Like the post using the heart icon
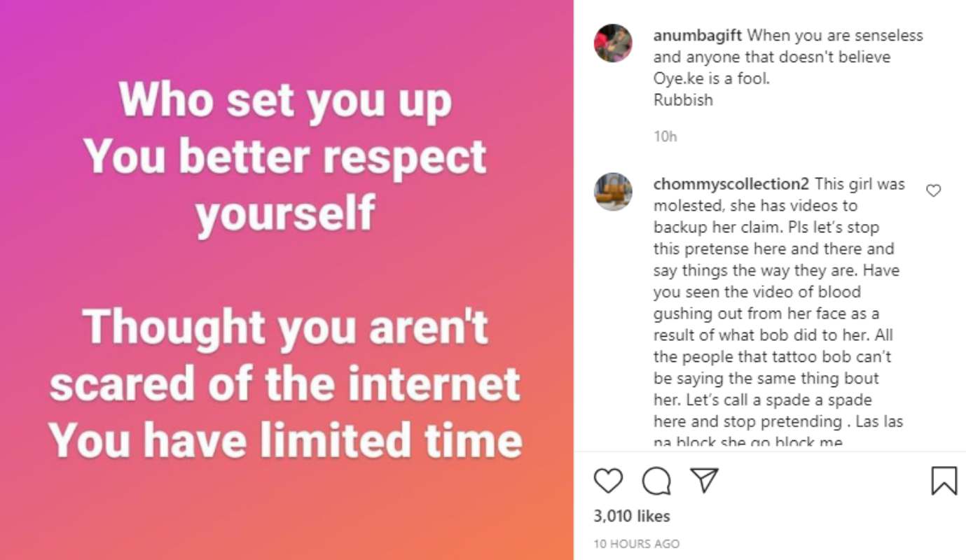 coord(608,481)
